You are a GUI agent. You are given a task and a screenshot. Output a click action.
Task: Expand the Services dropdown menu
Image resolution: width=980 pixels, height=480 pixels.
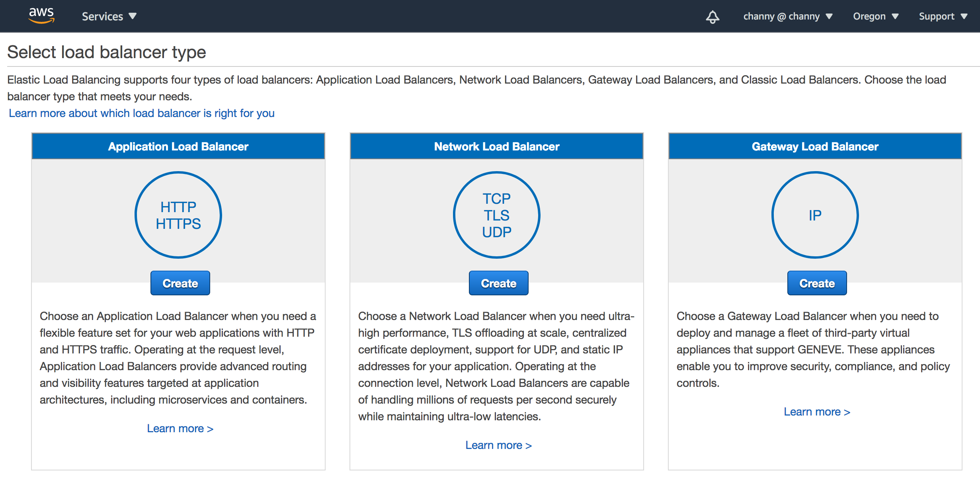(x=109, y=16)
